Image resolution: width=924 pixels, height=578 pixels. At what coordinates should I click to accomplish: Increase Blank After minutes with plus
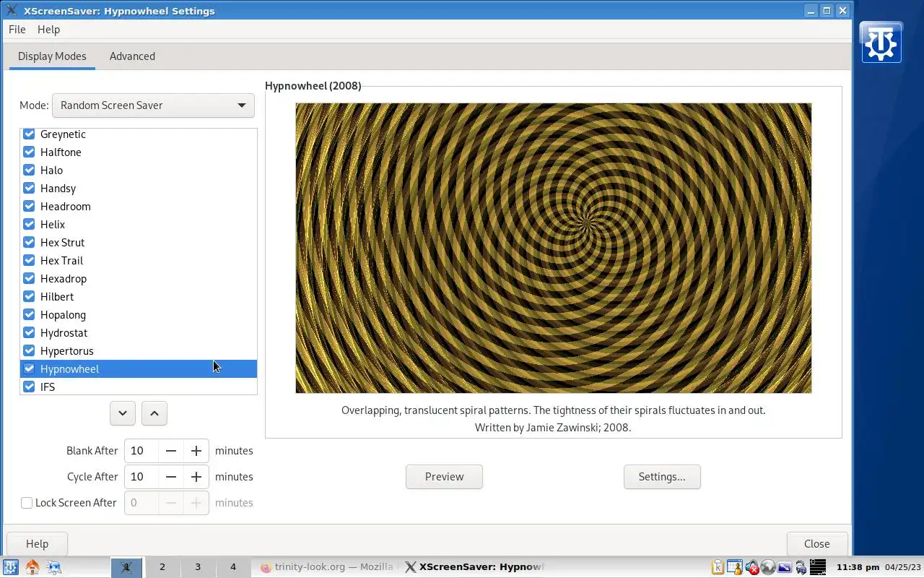(196, 451)
